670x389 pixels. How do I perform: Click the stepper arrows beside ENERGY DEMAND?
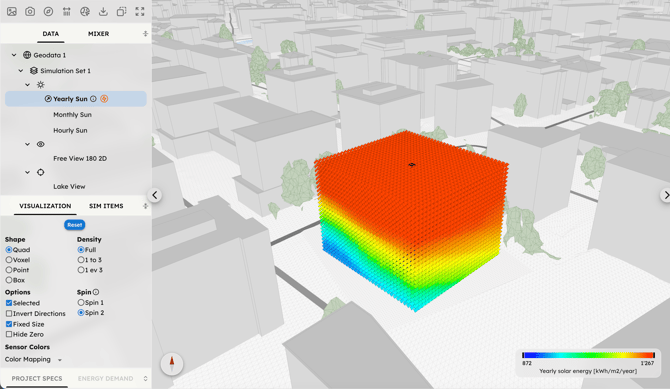tap(145, 378)
